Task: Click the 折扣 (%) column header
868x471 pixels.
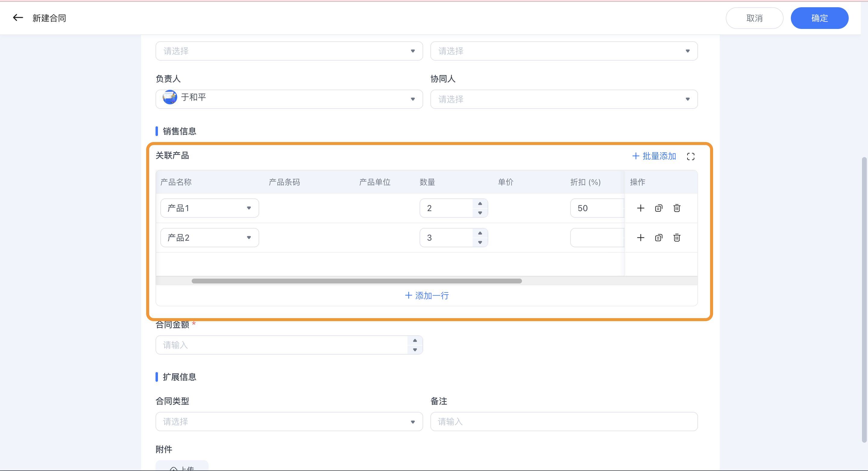Action: click(585, 182)
